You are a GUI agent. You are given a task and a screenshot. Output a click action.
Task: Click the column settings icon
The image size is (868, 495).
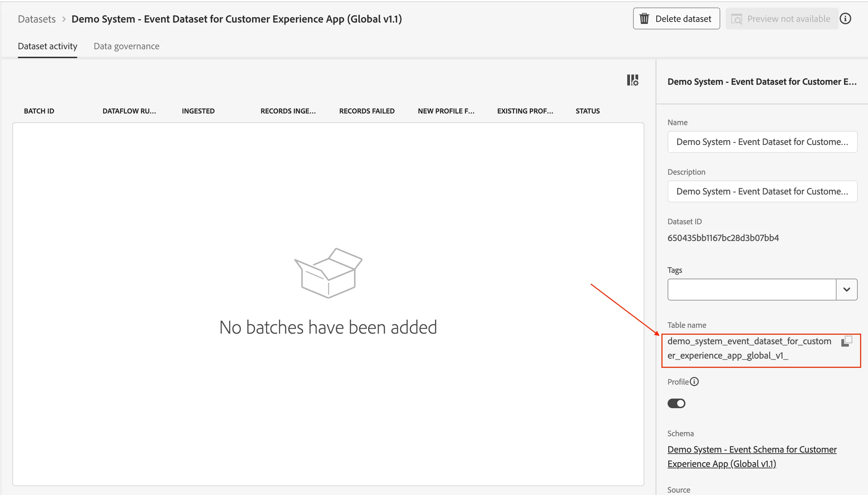click(632, 80)
